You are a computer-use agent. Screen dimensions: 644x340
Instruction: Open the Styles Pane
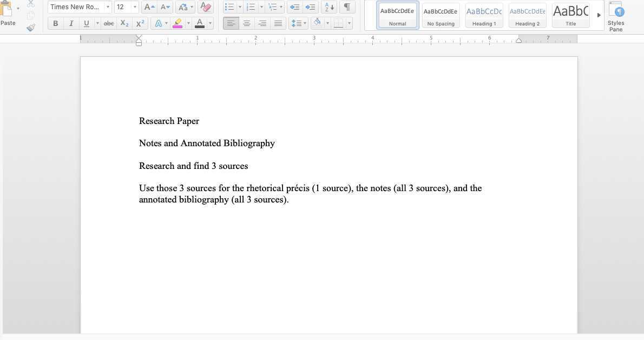click(x=616, y=15)
